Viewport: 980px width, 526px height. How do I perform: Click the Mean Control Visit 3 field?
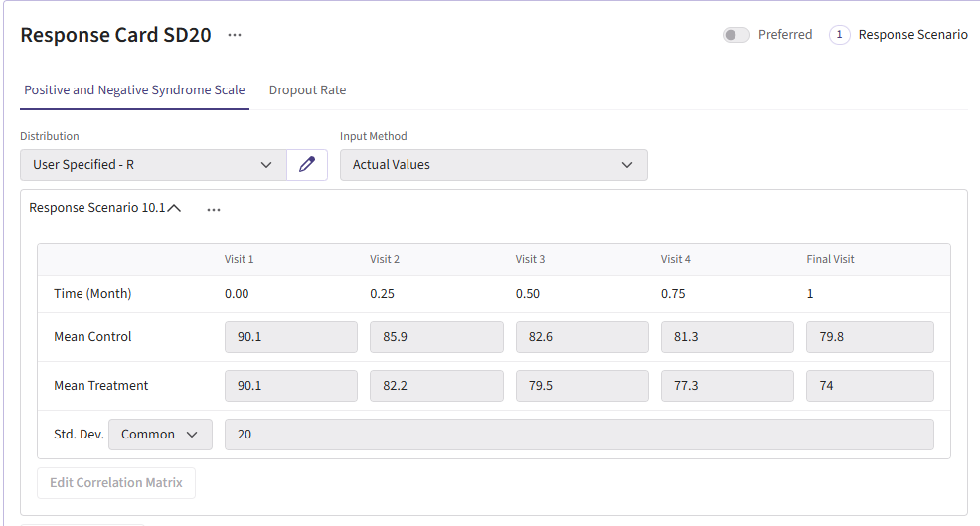[x=581, y=337]
